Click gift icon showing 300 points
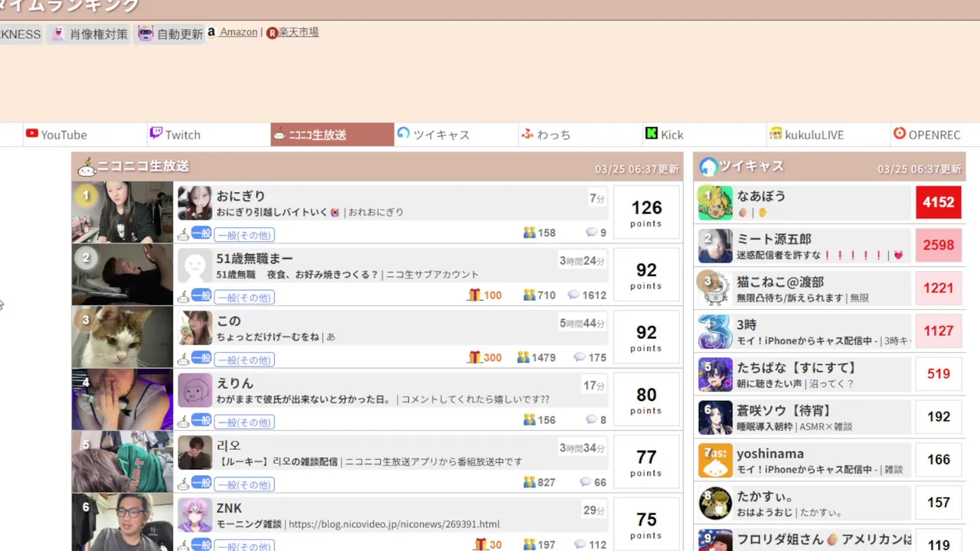Image resolution: width=980 pixels, height=551 pixels. pyautogui.click(x=474, y=357)
